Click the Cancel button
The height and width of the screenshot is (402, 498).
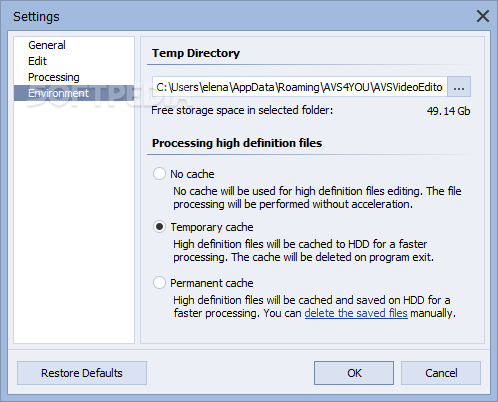click(x=441, y=373)
